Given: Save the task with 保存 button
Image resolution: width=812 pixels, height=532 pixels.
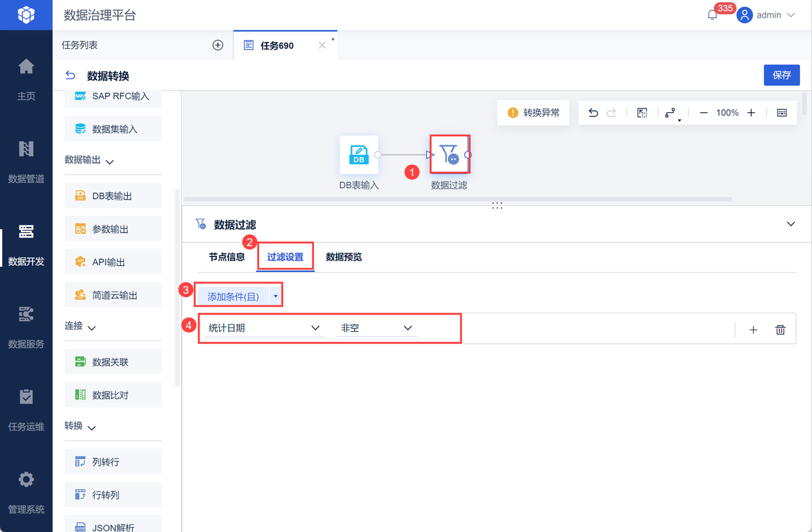Looking at the screenshot, I should click(x=782, y=75).
